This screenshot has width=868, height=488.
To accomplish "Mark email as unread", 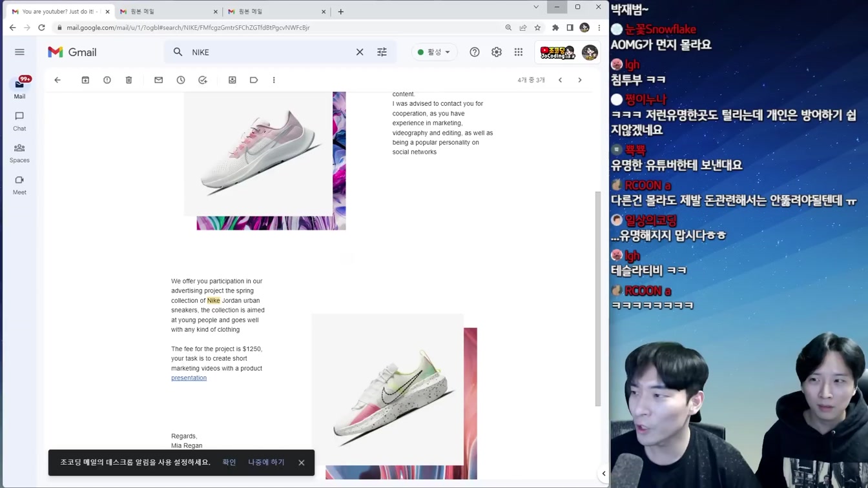I will pyautogui.click(x=158, y=80).
